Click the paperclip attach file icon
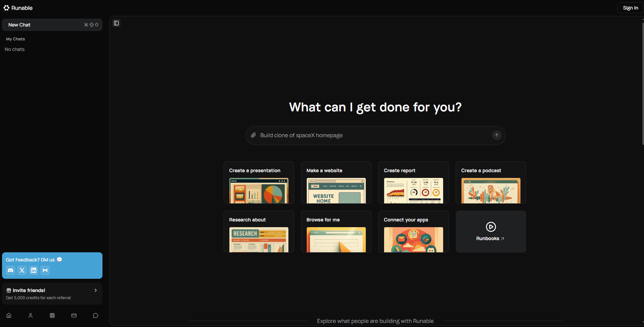 [x=253, y=135]
